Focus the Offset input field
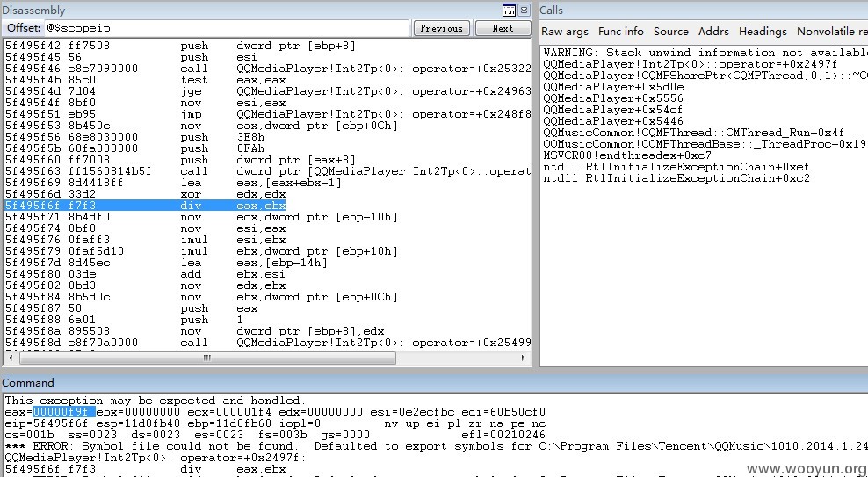 coord(227,28)
